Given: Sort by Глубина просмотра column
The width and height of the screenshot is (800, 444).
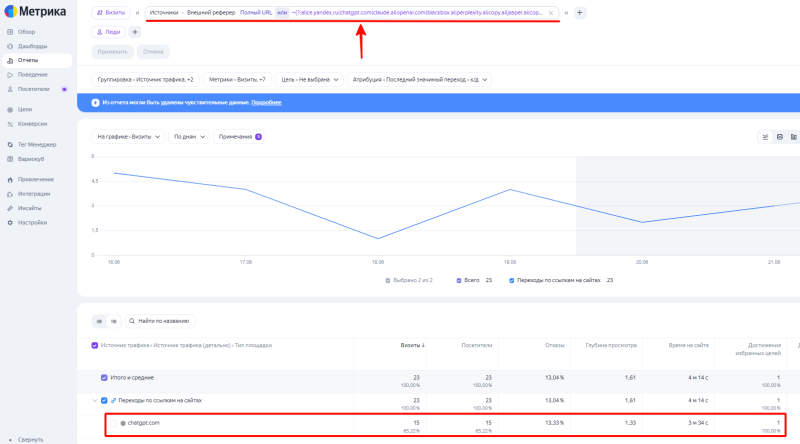Looking at the screenshot, I should (611, 346).
